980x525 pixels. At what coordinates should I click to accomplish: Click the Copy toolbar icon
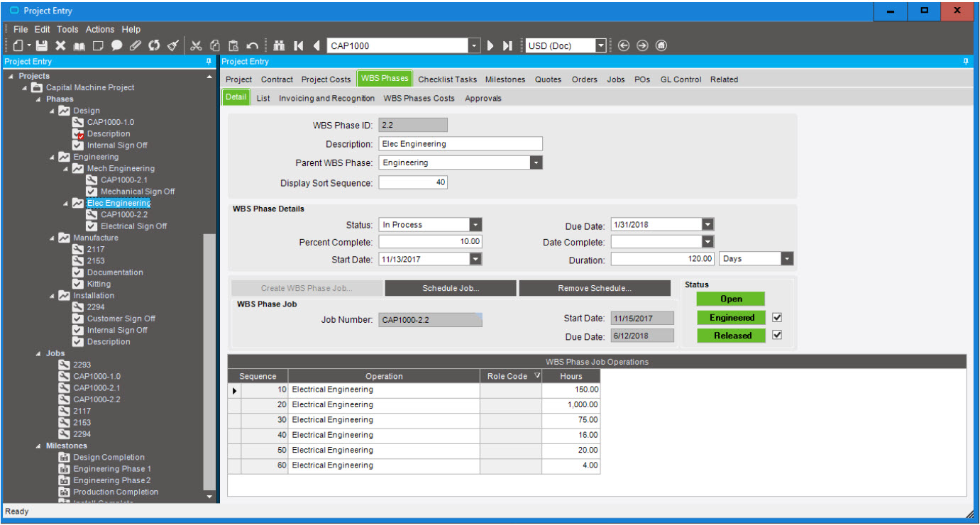(x=215, y=45)
